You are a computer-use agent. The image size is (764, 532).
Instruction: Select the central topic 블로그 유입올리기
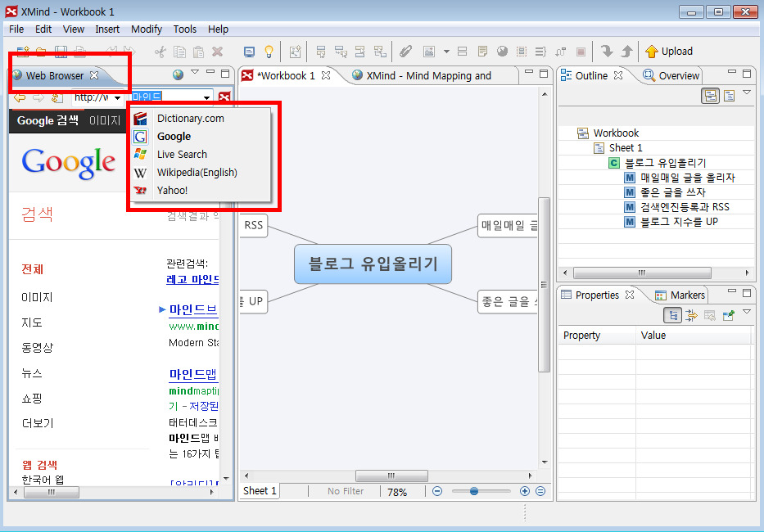[x=373, y=264]
